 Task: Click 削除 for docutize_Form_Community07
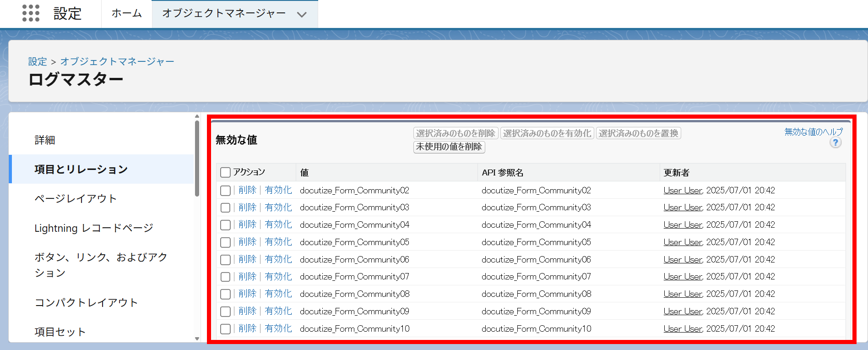247,277
